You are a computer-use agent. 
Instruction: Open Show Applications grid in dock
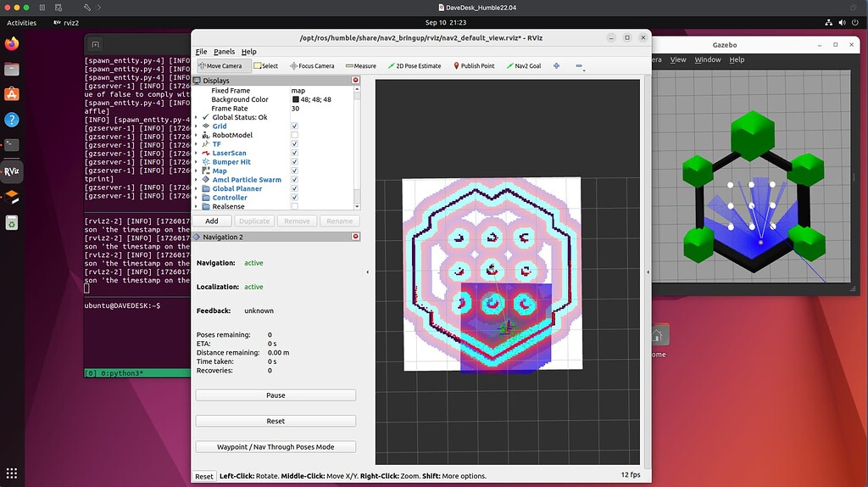click(12, 473)
